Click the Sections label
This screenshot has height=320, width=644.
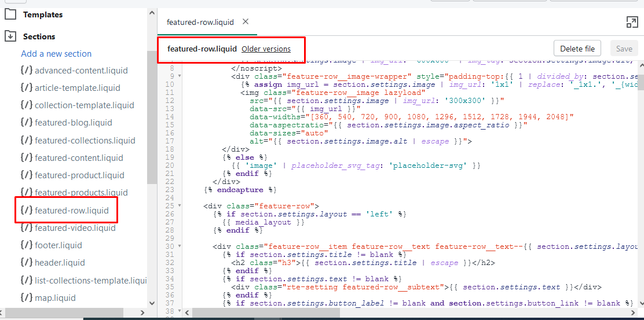coord(39,36)
